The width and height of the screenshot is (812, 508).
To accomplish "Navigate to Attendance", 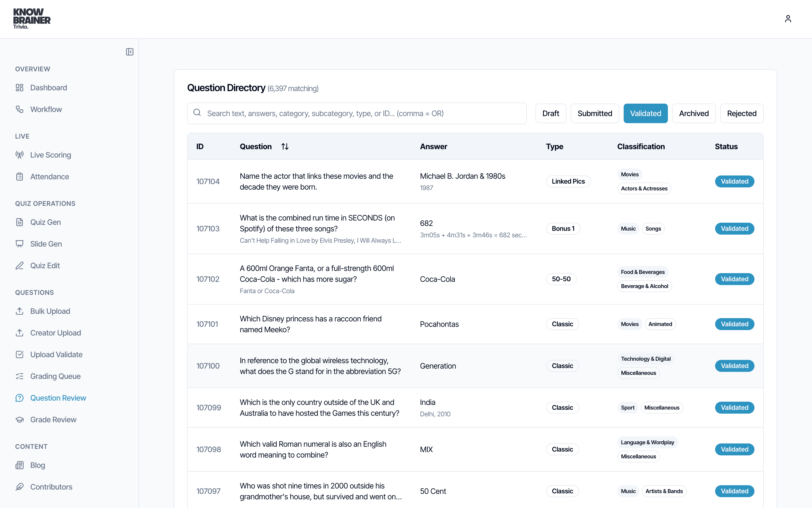I will click(x=49, y=176).
